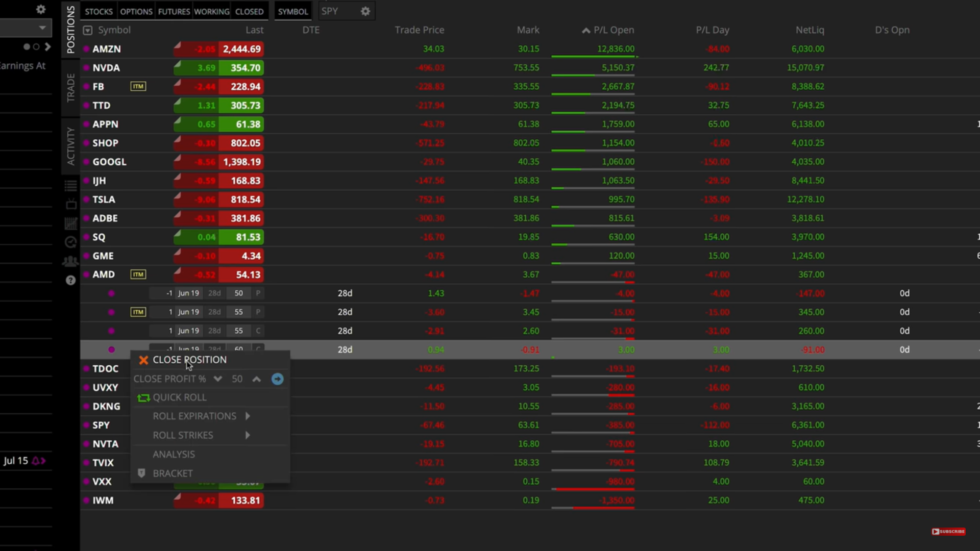
Task: Increase close profit percent with up chevron
Action: (257, 379)
